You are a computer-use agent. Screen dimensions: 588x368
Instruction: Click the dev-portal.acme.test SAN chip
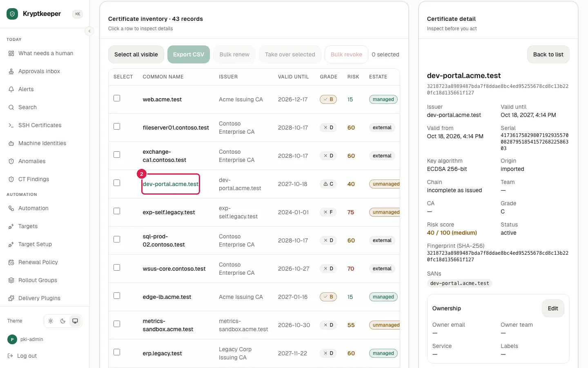coord(459,283)
